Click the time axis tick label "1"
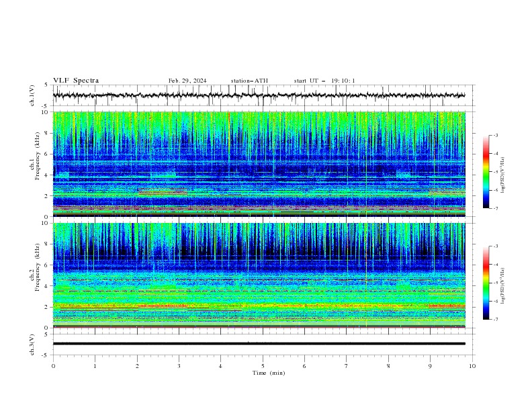The height and width of the screenshot is (411, 532). 95,366
